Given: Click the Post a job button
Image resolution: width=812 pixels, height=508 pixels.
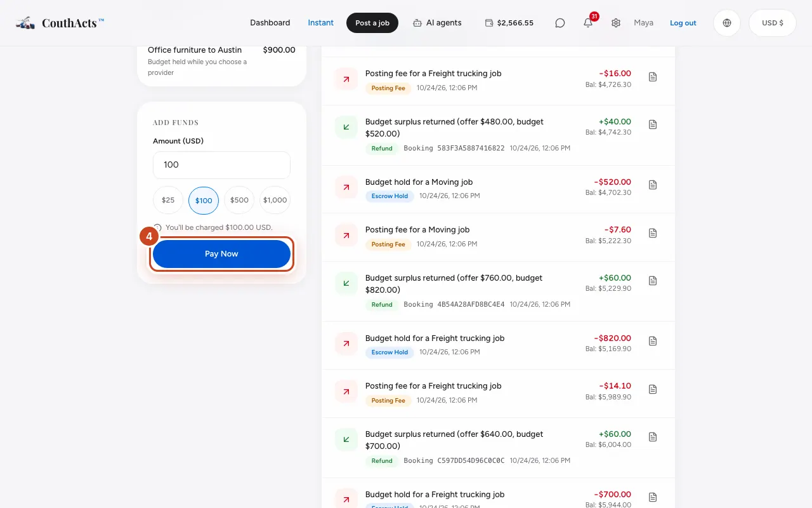Looking at the screenshot, I should [x=372, y=23].
